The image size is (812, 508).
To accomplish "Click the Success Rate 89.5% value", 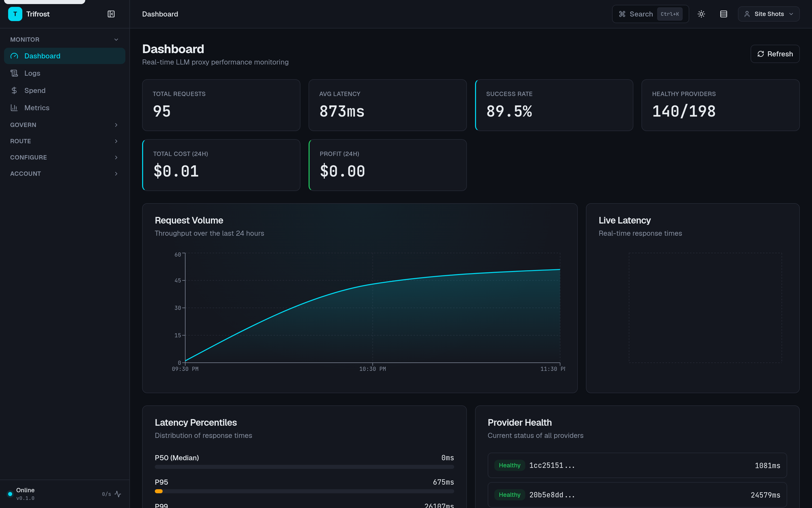I will tap(509, 112).
